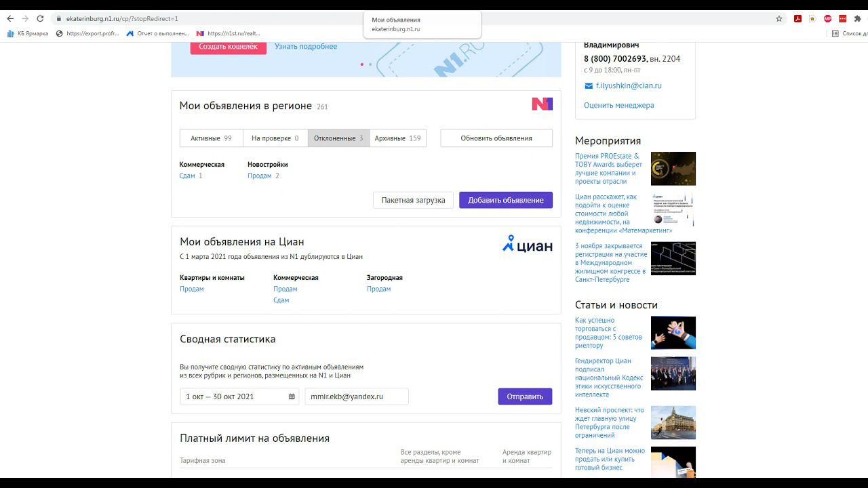868x488 pixels.
Task: Open the Chrome extensions puzzle icon
Action: click(x=858, y=19)
